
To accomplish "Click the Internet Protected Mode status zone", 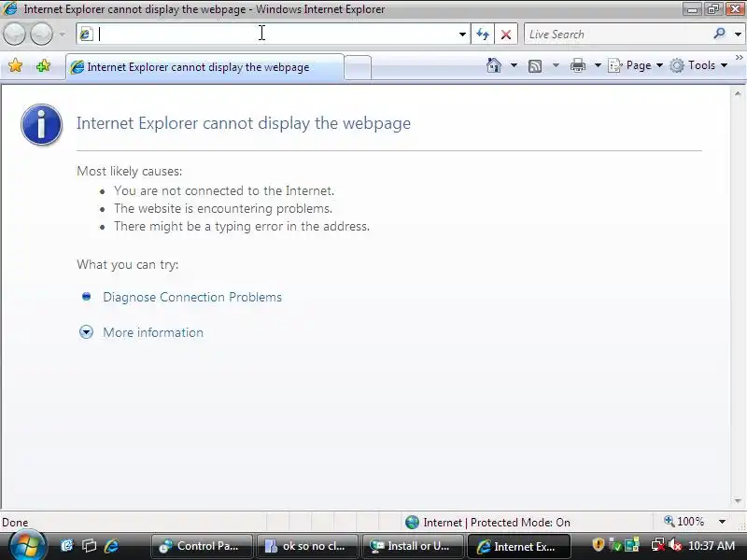I will coord(487,523).
